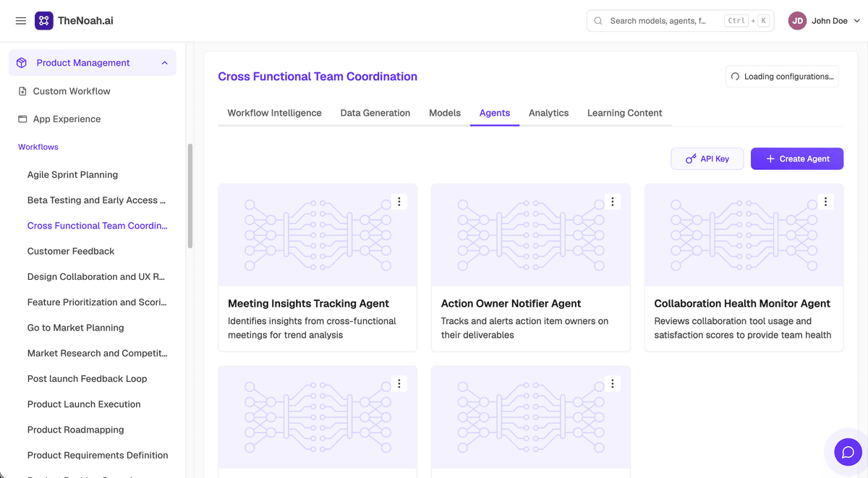Open options menu on second-row second agent card
Image resolution: width=868 pixels, height=478 pixels.
point(613,384)
